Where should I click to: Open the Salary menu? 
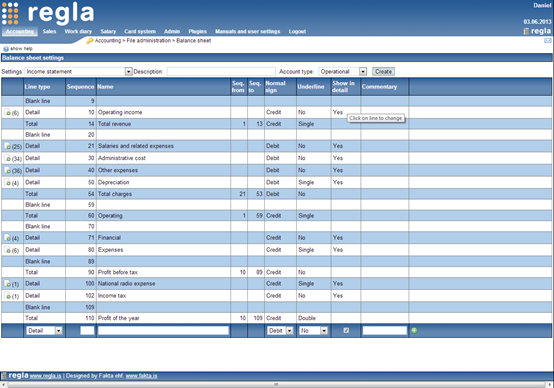[108, 31]
